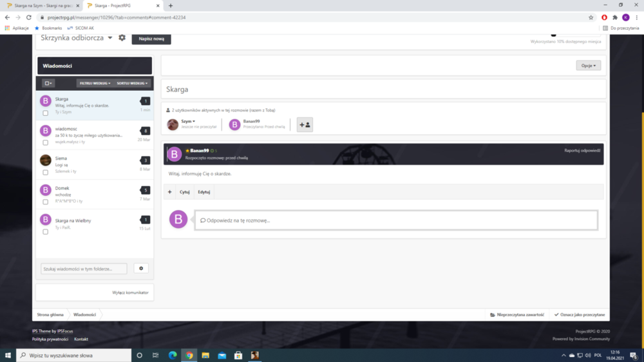Click the Siema conversation avatar
The height and width of the screenshot is (362, 644).
point(46,160)
